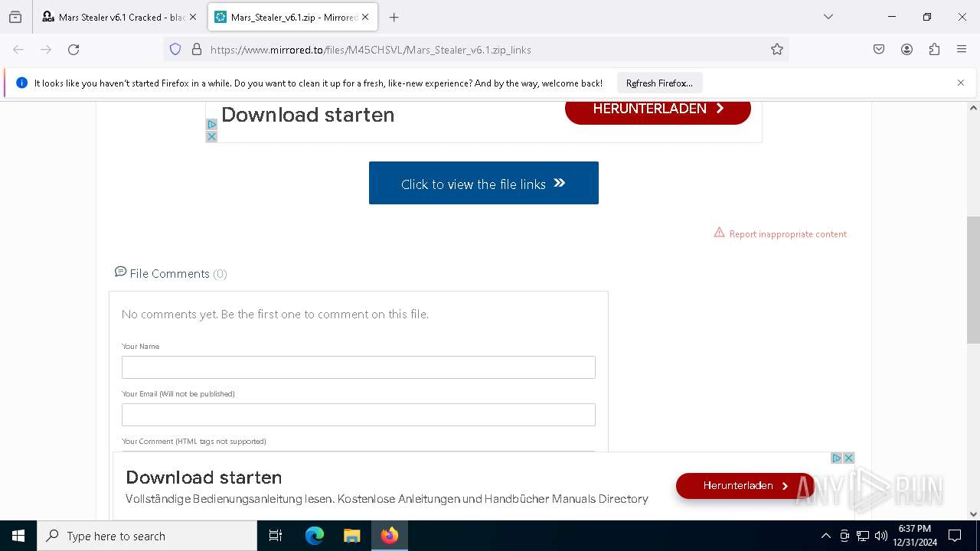980x551 pixels.
Task: Close the Mars Stealer v6.1 Cracked tab
Action: [193, 17]
